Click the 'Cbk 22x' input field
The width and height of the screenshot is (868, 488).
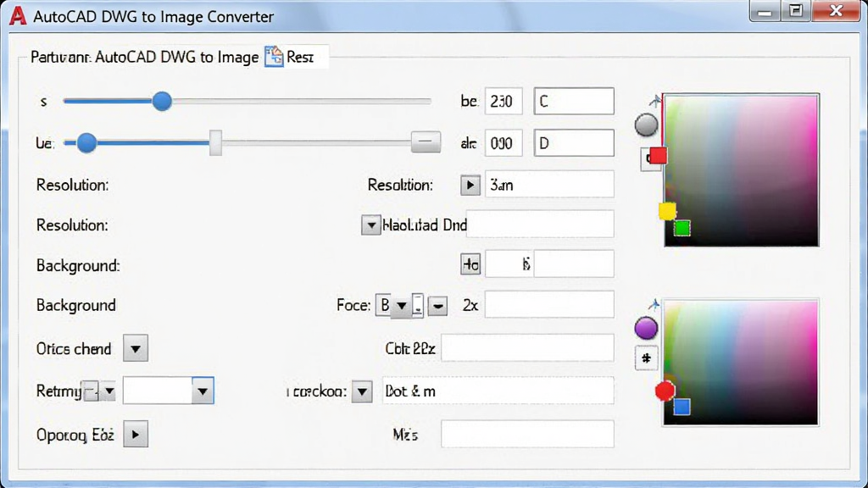[x=527, y=348]
